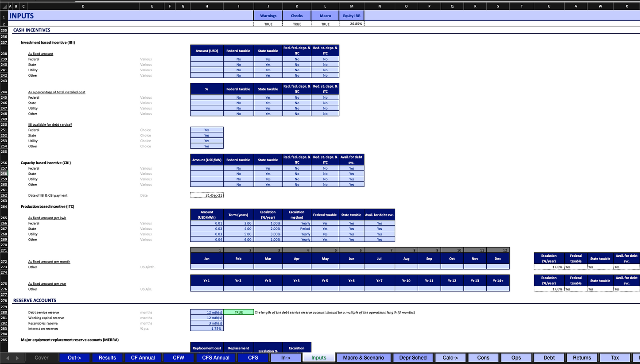Click the green TRUE check cell
This screenshot has width=640, height=364.
239,312
